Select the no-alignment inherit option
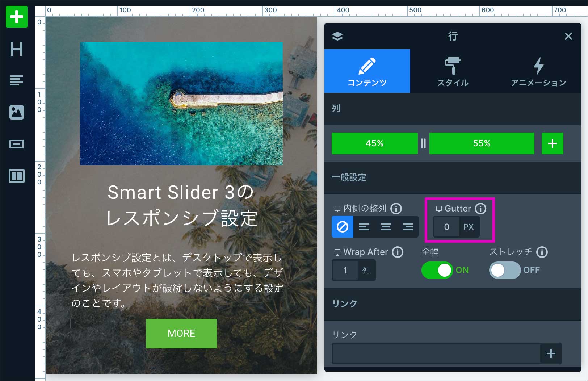 click(x=343, y=227)
